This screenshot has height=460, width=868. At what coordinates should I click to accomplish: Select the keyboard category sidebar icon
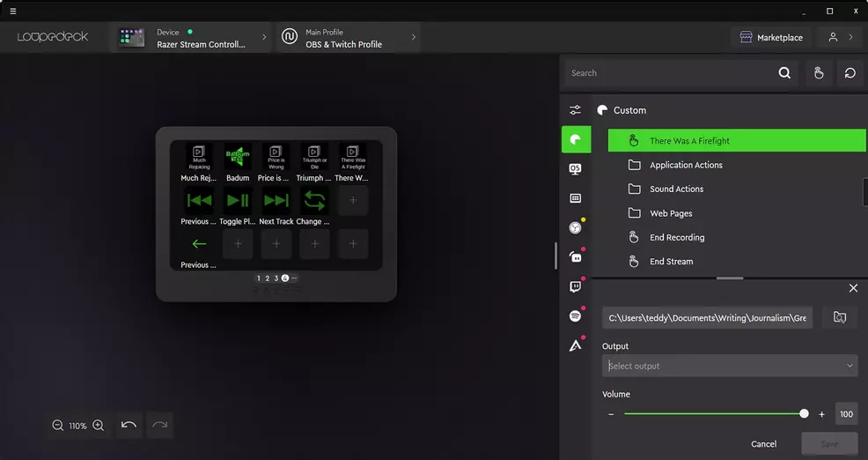(x=576, y=198)
